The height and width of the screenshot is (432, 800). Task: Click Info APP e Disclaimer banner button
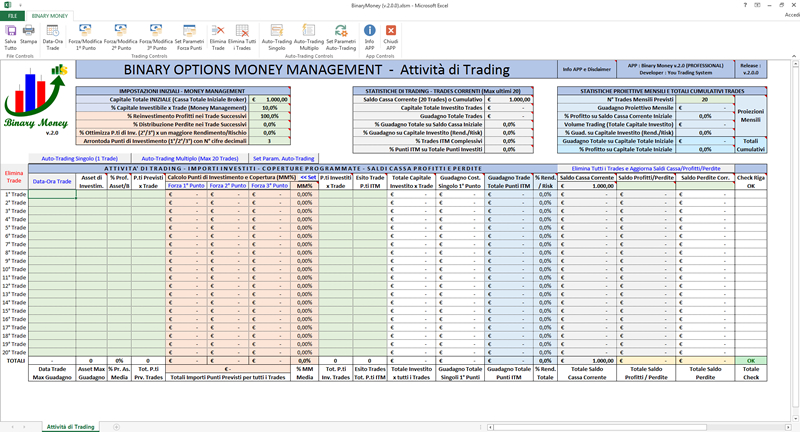[587, 69]
